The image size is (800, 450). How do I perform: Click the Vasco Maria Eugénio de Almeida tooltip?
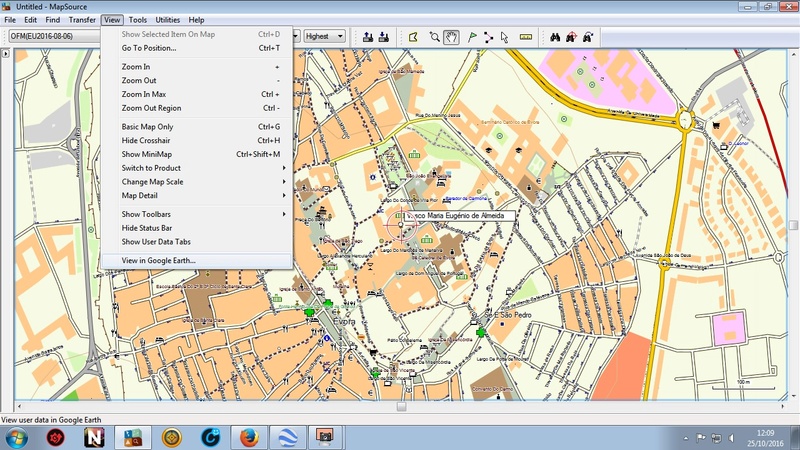459,216
